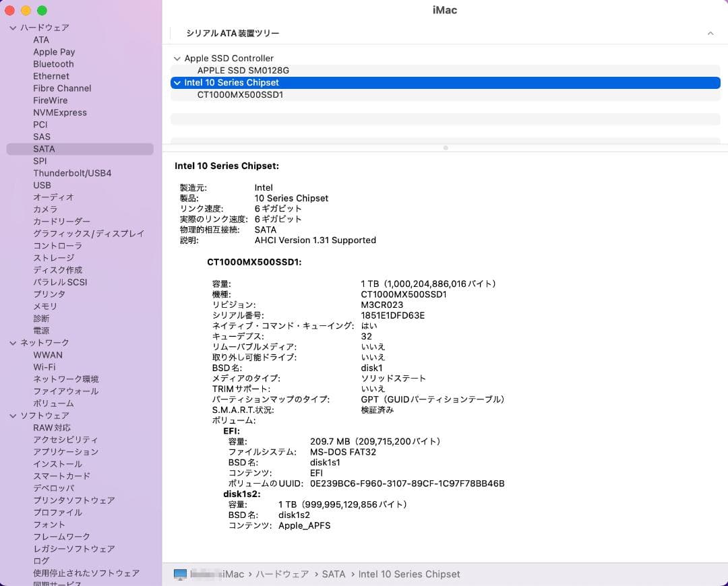This screenshot has height=586, width=728.
Task: Select WWAN under ネットワーク
Action: point(48,355)
